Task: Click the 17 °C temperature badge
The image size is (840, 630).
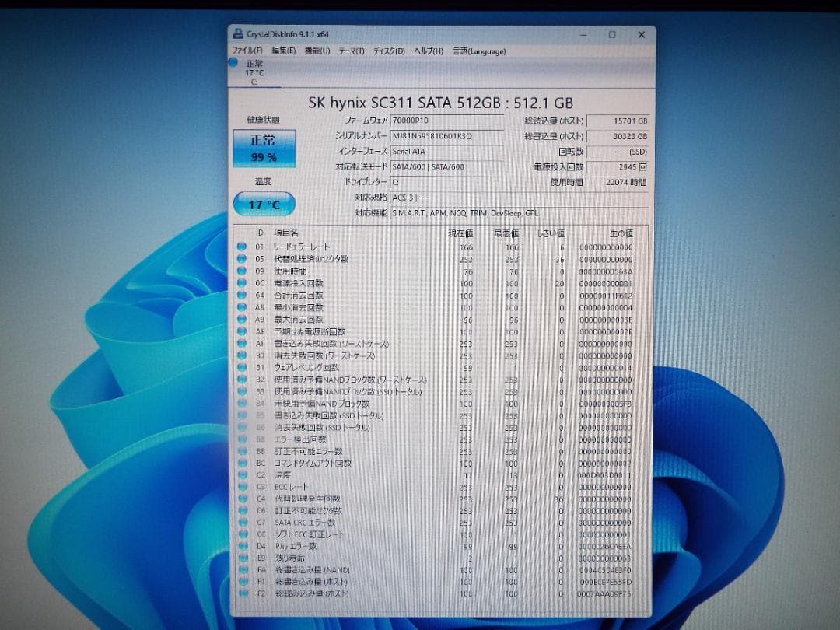Action: pyautogui.click(x=264, y=203)
